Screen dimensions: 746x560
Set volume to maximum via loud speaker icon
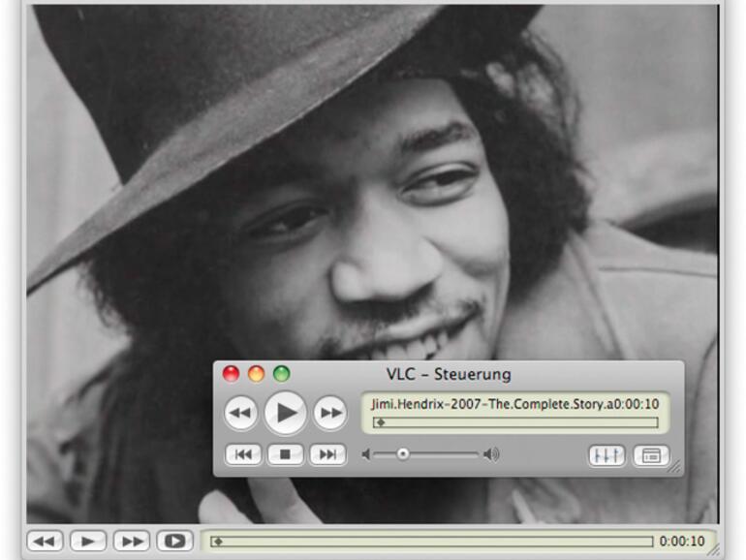click(491, 454)
